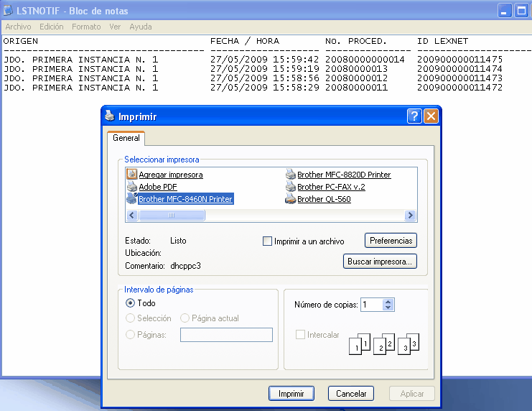The height and width of the screenshot is (411, 532).
Task: Close the Imprimir dialog with X
Action: point(430,116)
